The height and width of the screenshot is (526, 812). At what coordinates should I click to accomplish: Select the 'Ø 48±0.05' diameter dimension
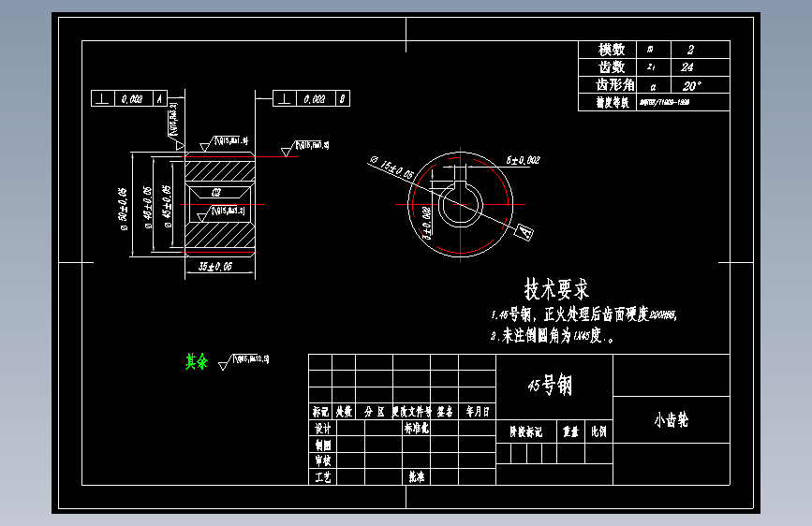pyautogui.click(x=148, y=208)
